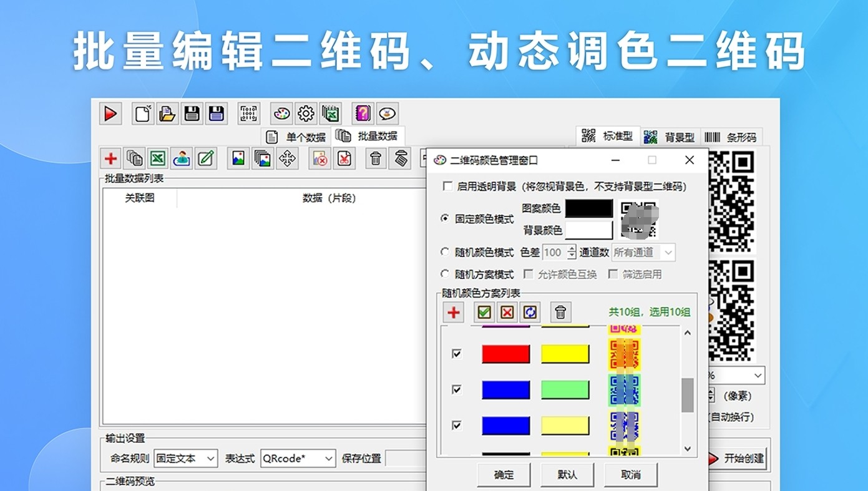Screen dimensions: 868x491
Task: Open the settings gear icon
Action: point(305,114)
